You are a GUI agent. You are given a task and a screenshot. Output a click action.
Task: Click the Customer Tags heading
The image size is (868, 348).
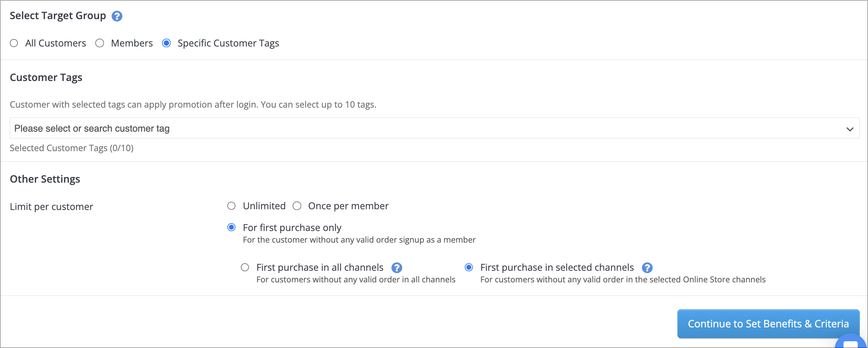(46, 77)
